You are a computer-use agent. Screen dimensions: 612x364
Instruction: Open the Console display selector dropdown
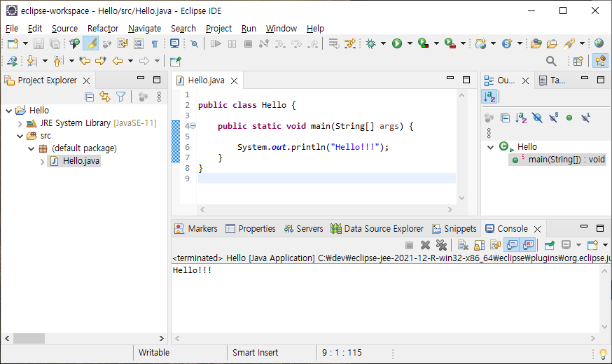pos(579,245)
